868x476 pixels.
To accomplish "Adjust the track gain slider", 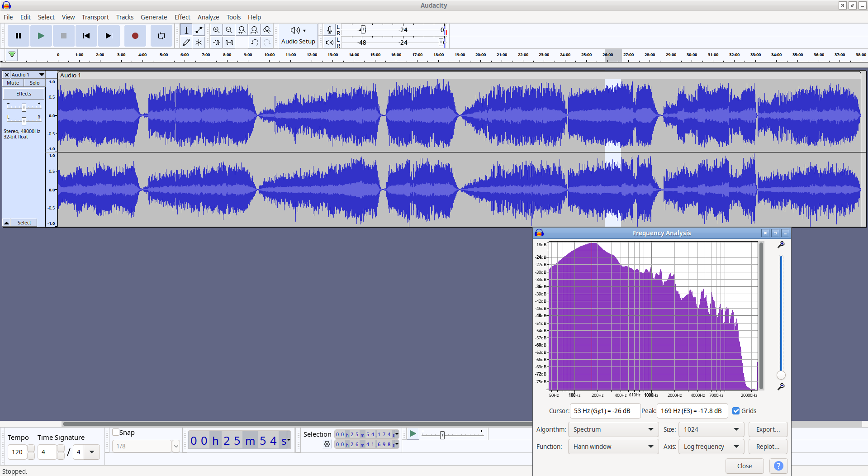I will [x=24, y=107].
